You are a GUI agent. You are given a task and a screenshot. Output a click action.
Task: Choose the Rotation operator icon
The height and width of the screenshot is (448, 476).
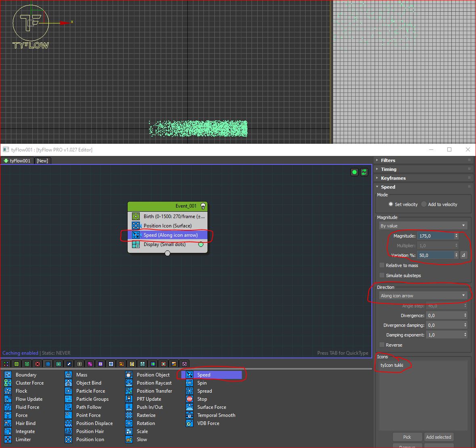click(x=129, y=423)
